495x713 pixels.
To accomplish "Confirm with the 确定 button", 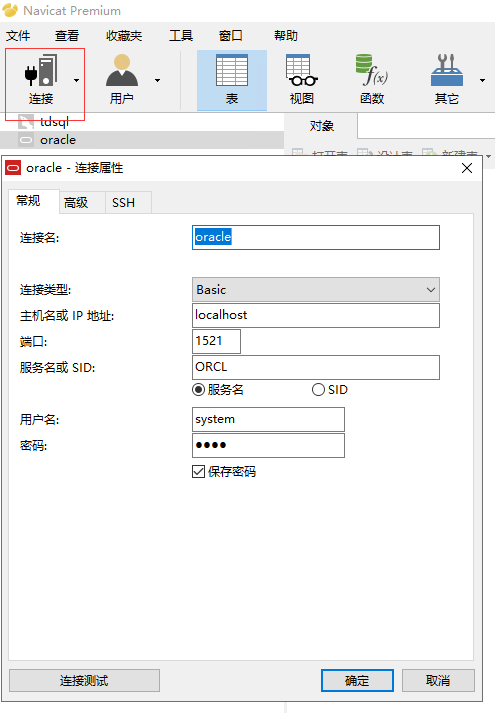I will [x=357, y=680].
